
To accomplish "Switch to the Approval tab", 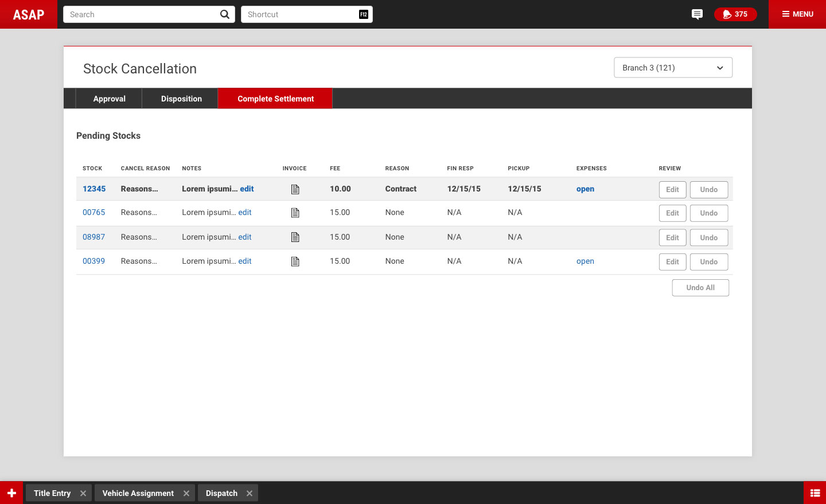I will (109, 99).
